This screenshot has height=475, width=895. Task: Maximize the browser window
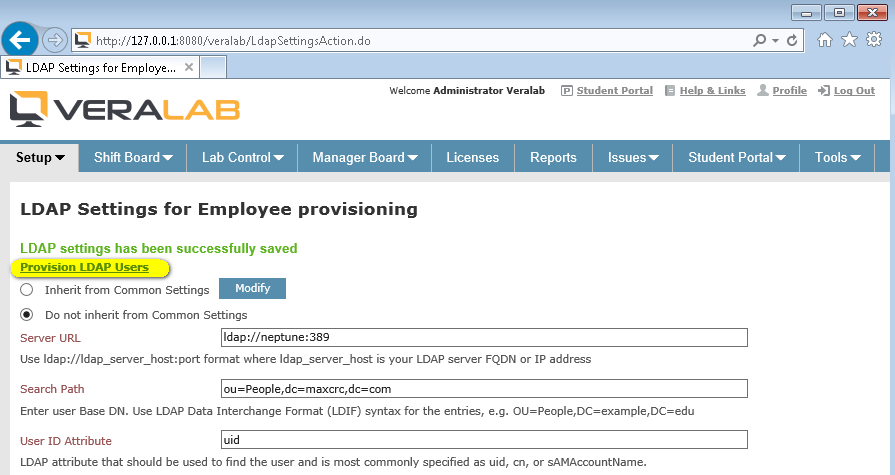tap(838, 13)
